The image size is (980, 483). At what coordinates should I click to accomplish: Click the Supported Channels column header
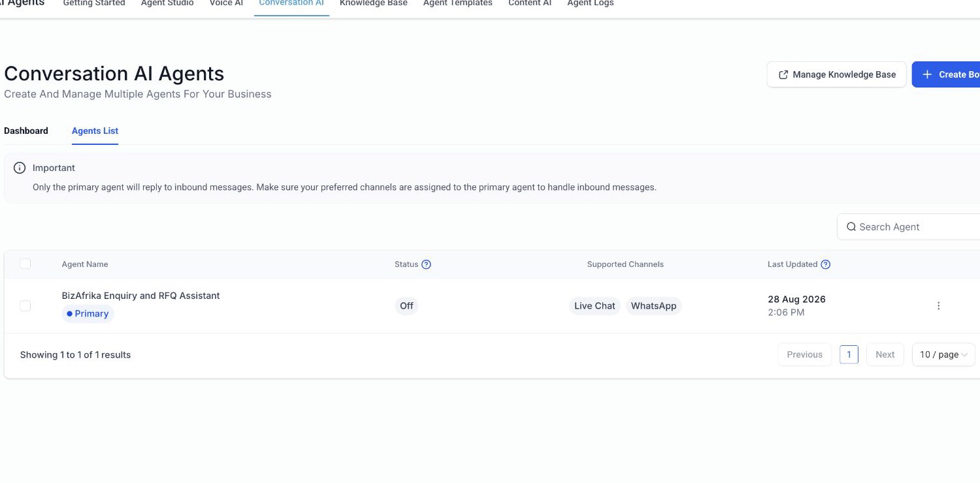pos(625,264)
